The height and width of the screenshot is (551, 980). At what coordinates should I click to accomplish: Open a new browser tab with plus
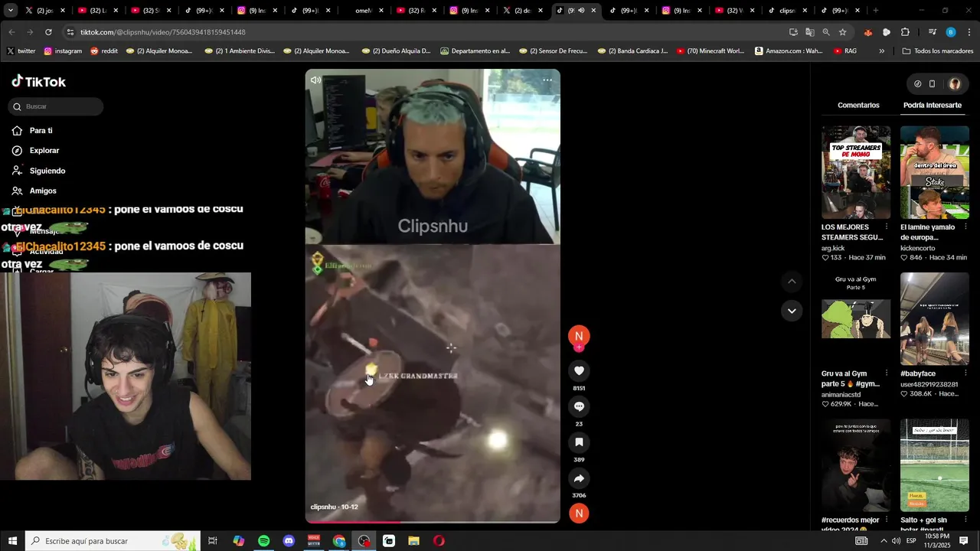click(x=875, y=11)
